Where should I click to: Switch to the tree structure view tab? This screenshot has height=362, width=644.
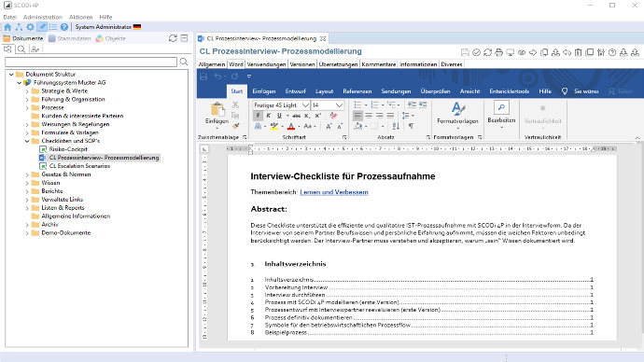7,49
